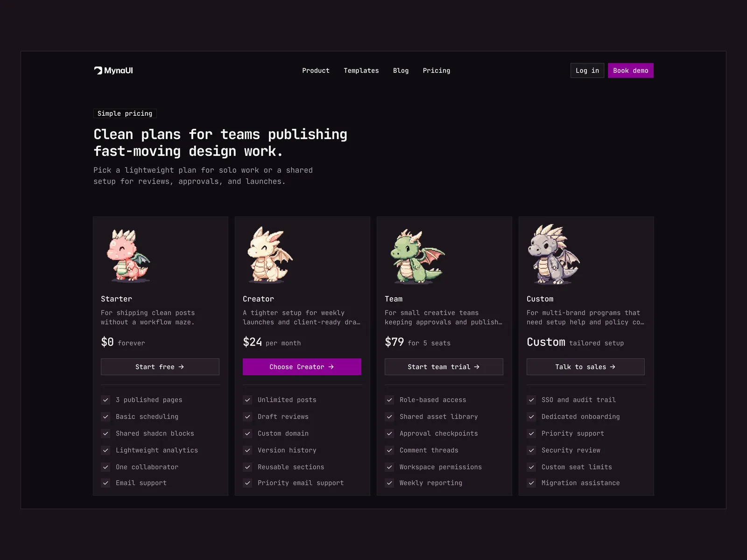Click the arrow icon in Start free

tap(181, 367)
